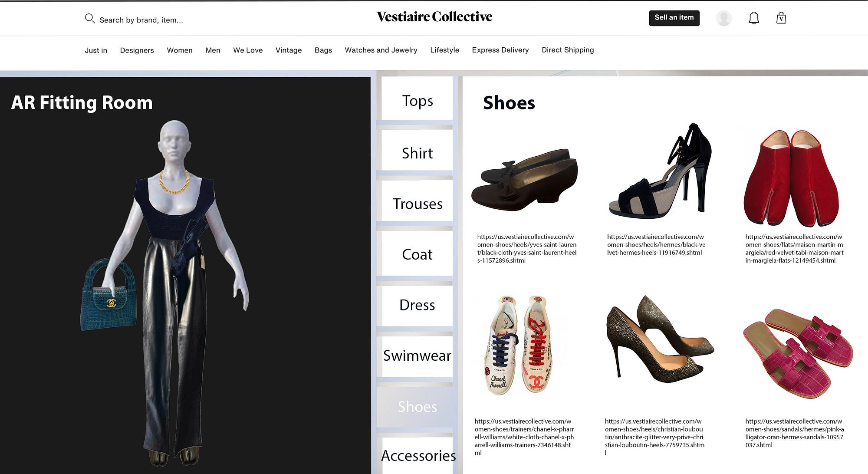Open the pink-alligator-oran sandals URL link
Screen dimensions: 868x474
[794, 433]
